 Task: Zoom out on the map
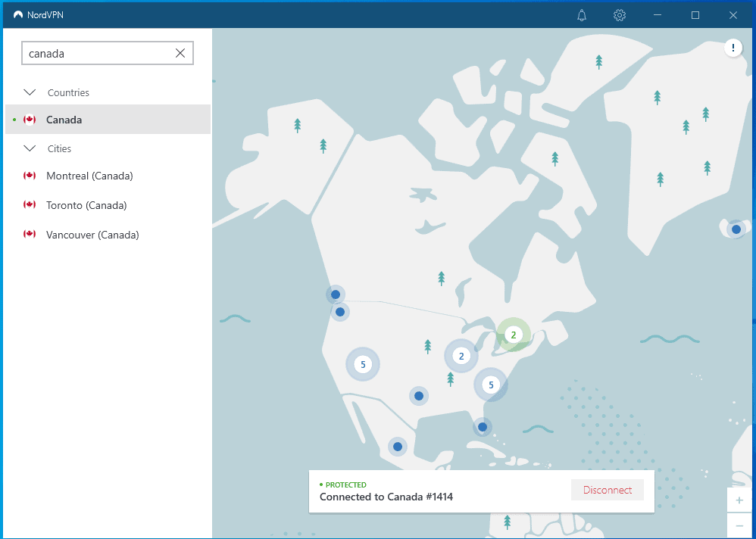coord(739,526)
